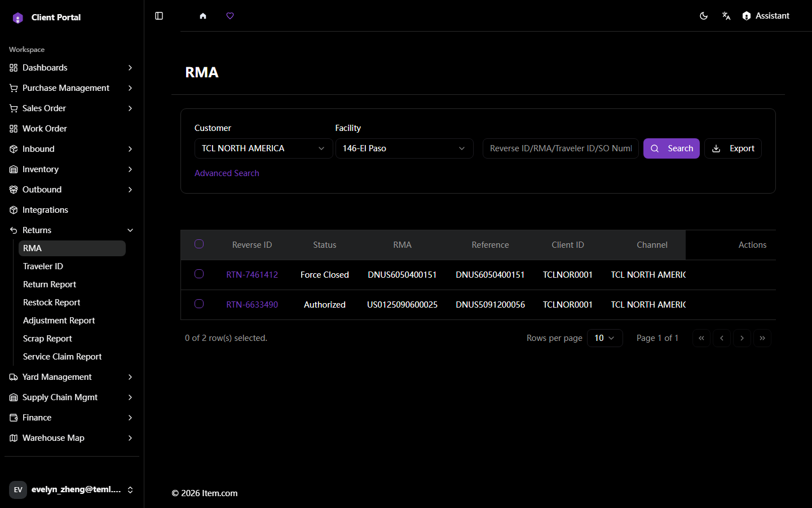Select Traveler ID under Returns
This screenshot has width=812, height=508.
72,266
